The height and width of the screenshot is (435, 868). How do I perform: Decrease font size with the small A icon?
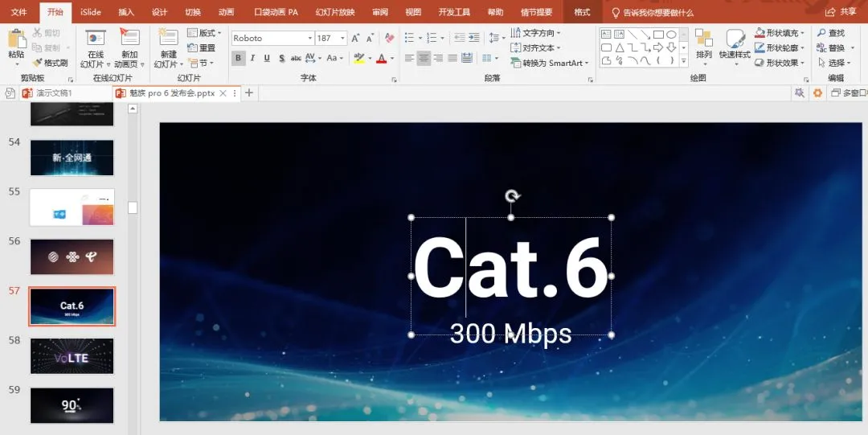[369, 39]
